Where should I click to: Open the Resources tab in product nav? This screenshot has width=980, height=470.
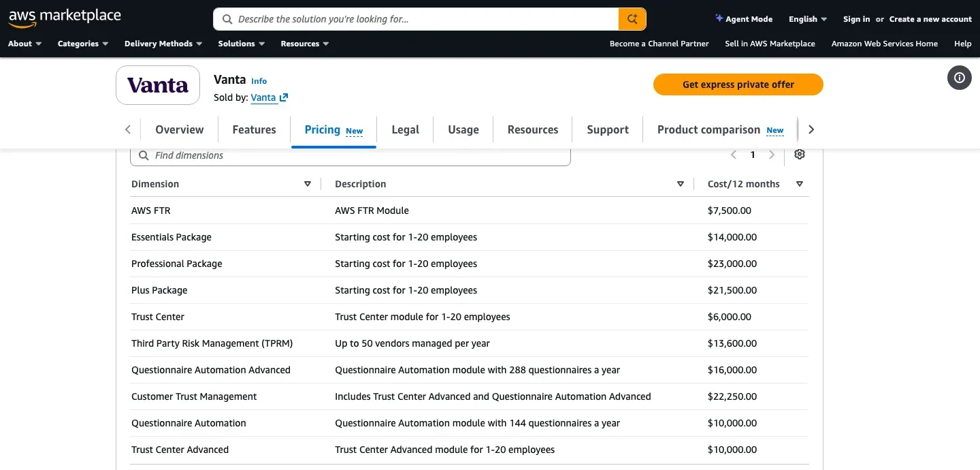[x=533, y=129]
